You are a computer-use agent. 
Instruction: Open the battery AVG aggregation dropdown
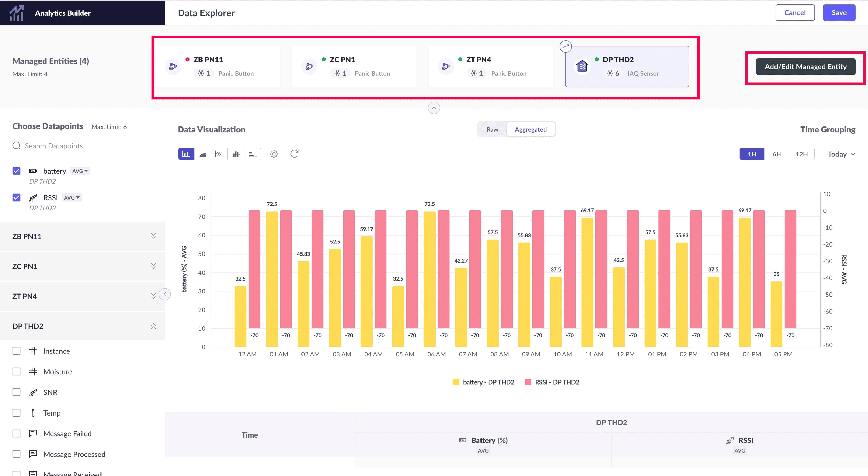click(x=80, y=171)
